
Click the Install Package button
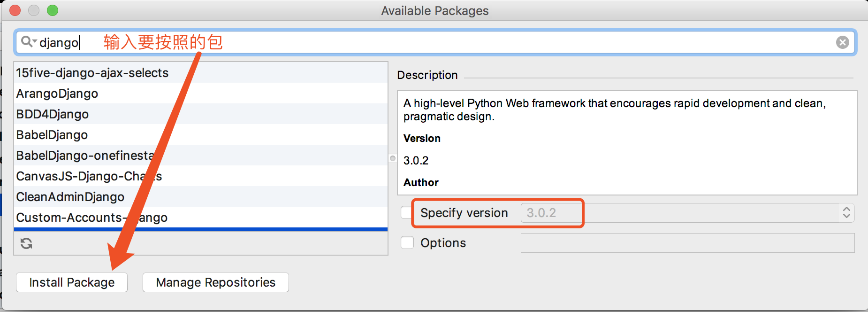tap(72, 282)
